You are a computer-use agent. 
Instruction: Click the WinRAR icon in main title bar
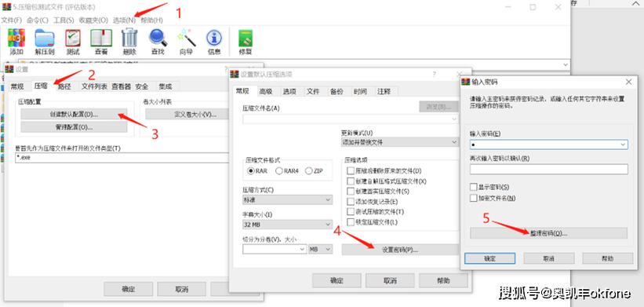6,7
